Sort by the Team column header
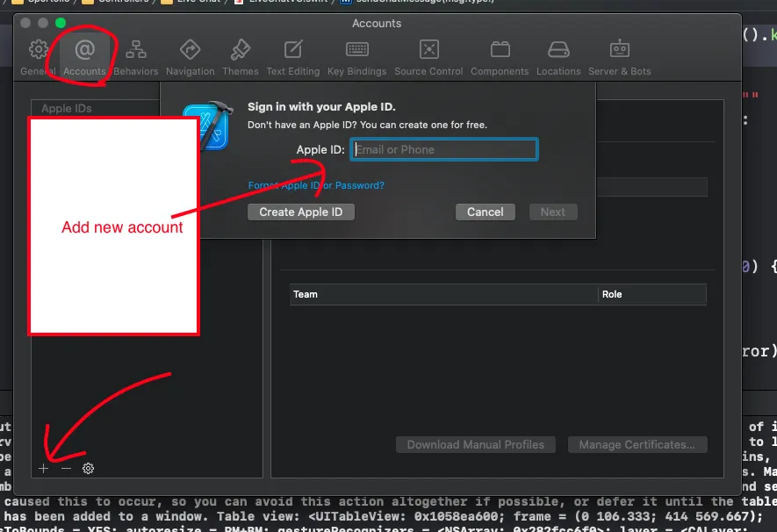Viewport: 777px width, 532px height. point(443,294)
